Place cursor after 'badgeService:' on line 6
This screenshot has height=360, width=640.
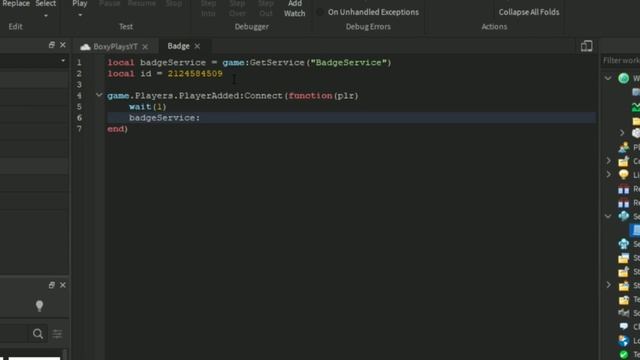coord(201,118)
